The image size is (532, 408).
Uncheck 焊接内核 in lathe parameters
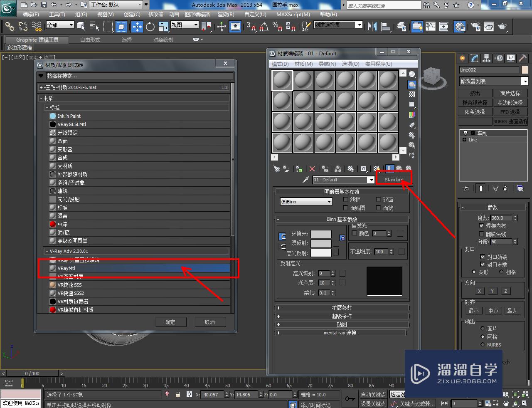[482, 226]
